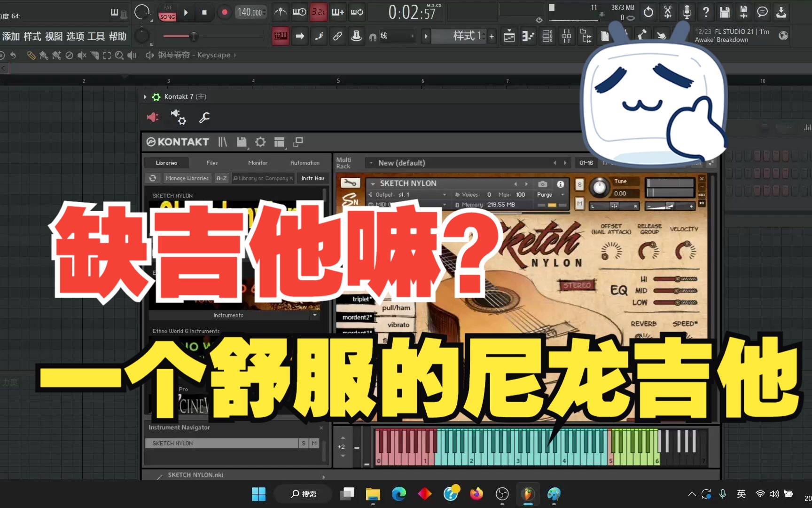Toggle the STEREO button on the guitar panel

click(x=577, y=285)
